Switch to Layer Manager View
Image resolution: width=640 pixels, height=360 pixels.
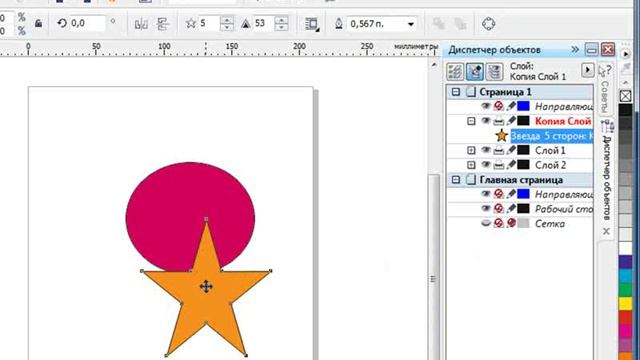click(x=494, y=72)
